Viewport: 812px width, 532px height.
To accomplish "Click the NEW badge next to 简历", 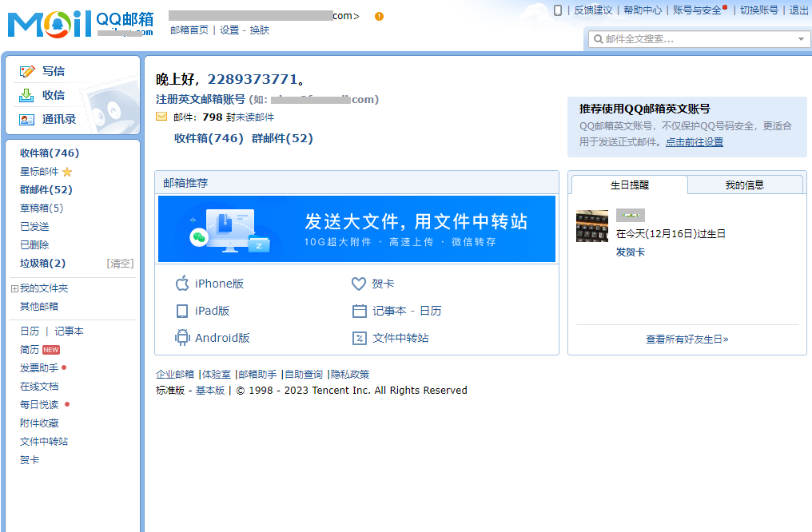I will pos(51,350).
